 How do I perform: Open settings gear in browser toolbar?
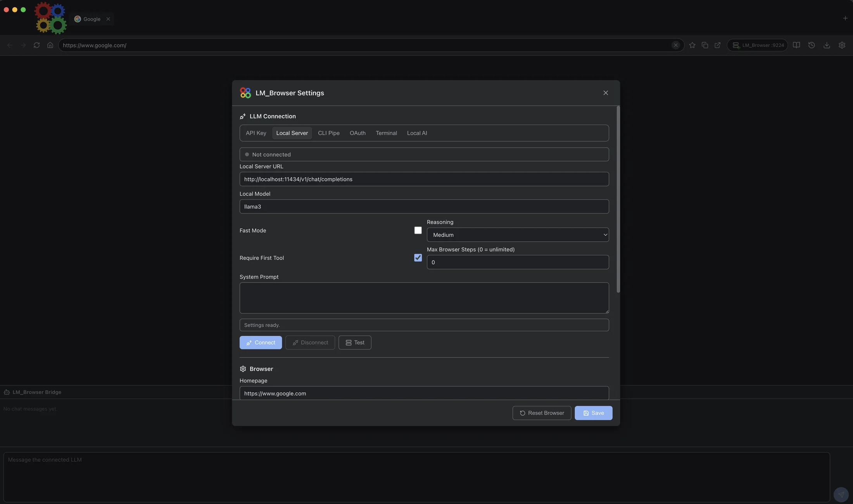pos(842,45)
